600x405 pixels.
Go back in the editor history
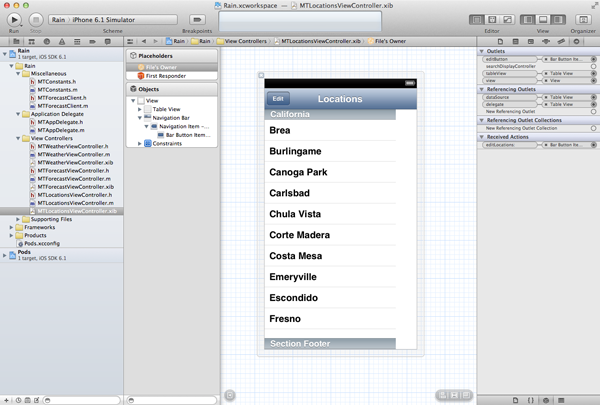[x=144, y=41]
